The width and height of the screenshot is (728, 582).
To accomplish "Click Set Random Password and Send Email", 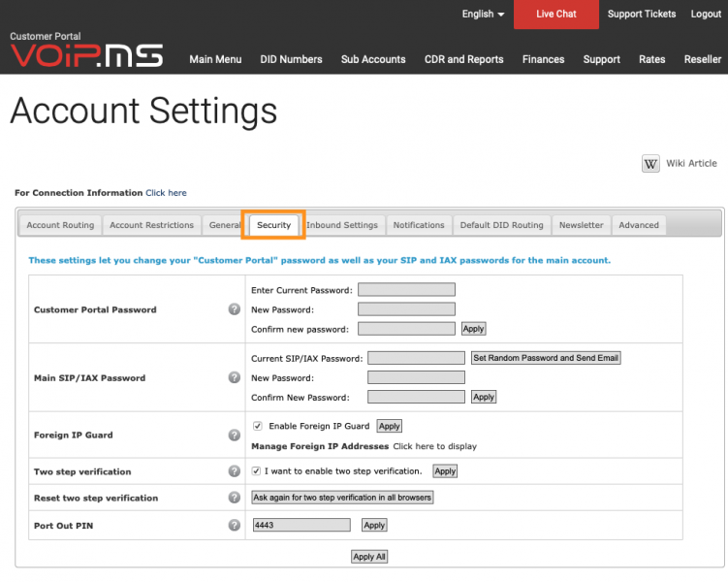I will tap(546, 358).
